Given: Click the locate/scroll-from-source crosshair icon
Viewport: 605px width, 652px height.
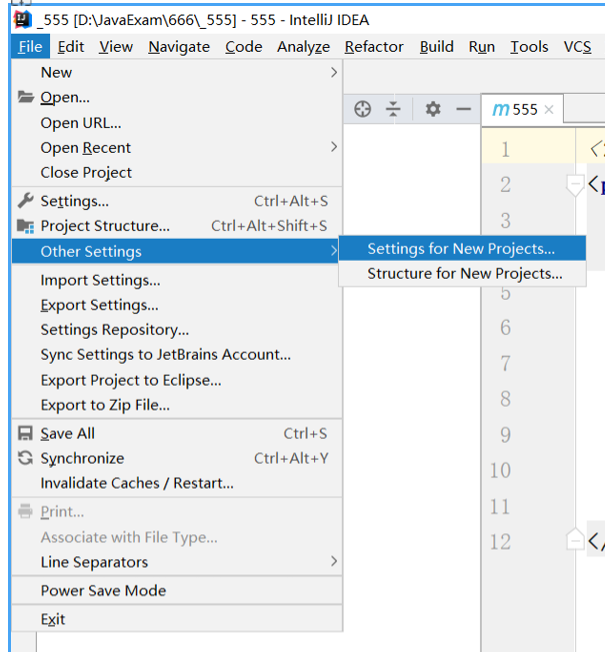Looking at the screenshot, I should [362, 109].
